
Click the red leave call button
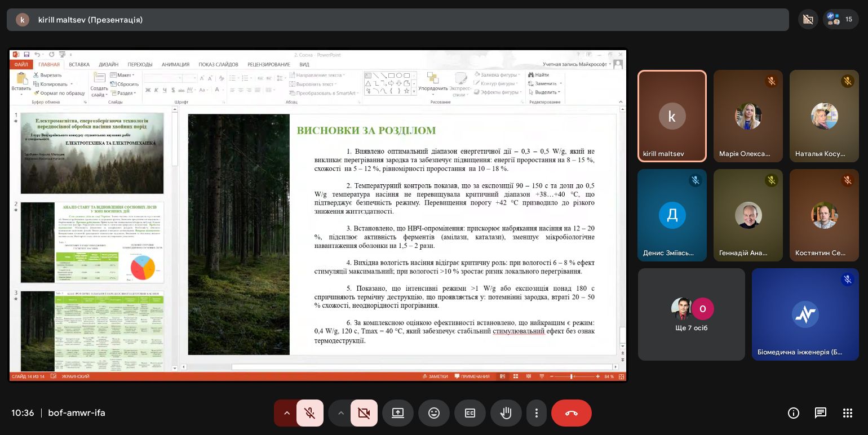(x=571, y=413)
